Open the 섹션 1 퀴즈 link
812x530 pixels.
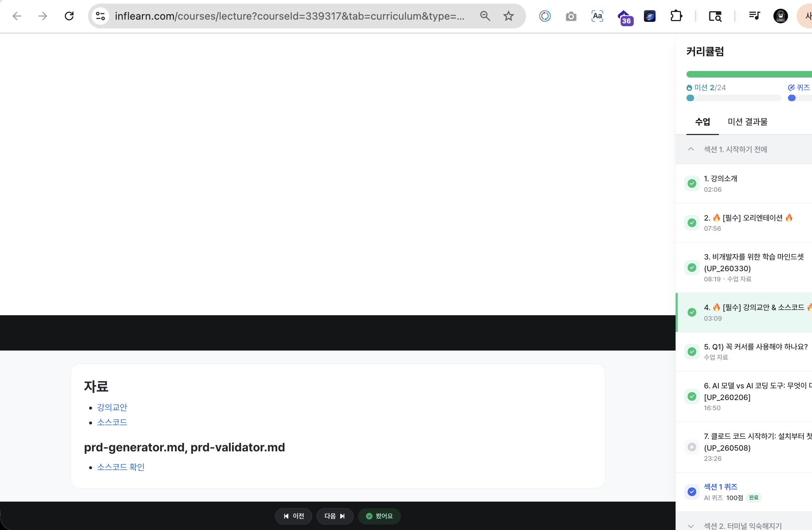[x=720, y=487]
